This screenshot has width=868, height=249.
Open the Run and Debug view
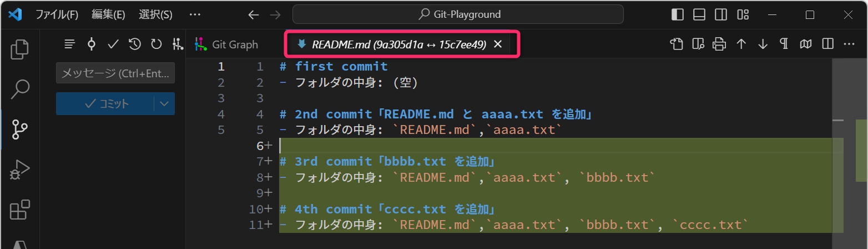pyautogui.click(x=20, y=170)
